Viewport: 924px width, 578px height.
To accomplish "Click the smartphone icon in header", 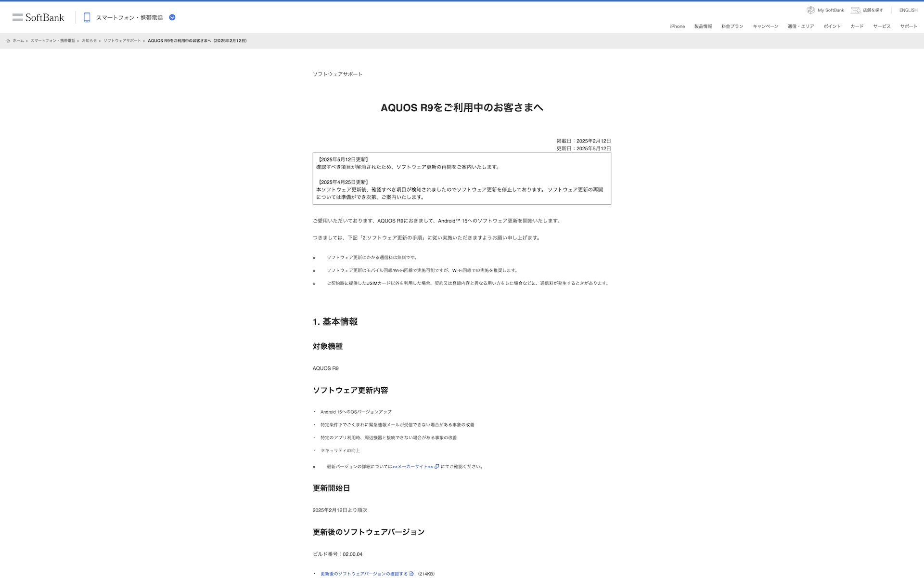I will 87,18.
